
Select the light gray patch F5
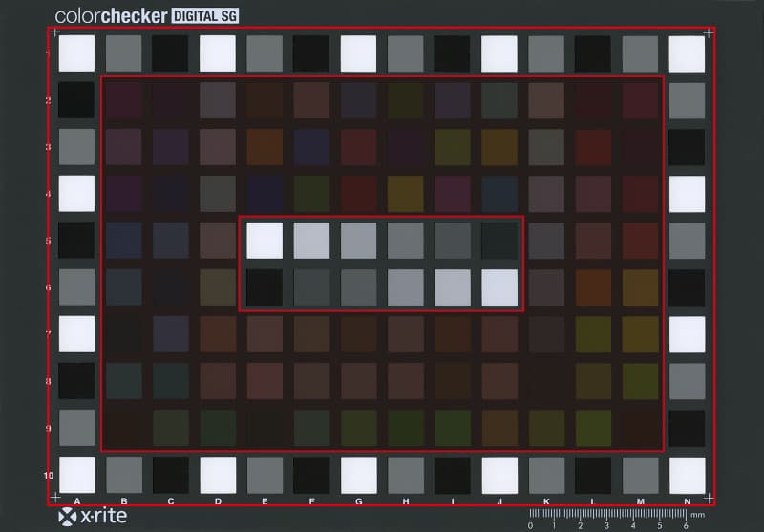click(312, 241)
